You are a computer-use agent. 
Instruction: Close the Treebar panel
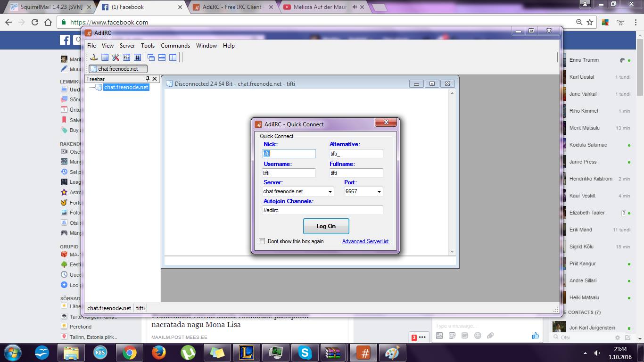155,79
